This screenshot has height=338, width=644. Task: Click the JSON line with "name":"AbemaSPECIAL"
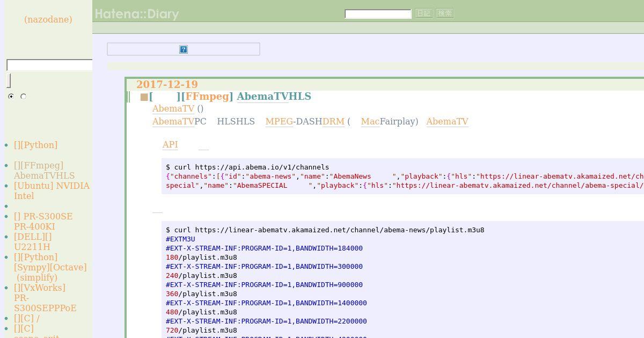point(405,185)
